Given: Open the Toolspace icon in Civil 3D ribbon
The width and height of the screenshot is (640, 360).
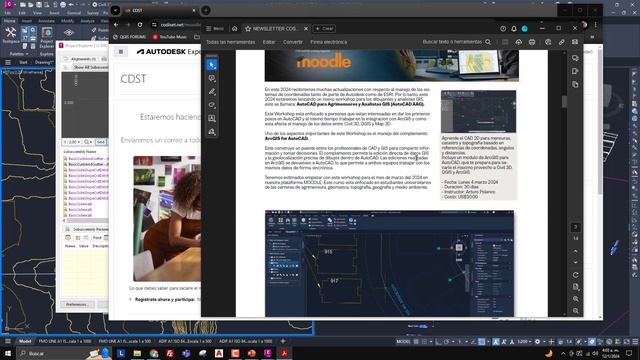Looking at the screenshot, I should 11,35.
